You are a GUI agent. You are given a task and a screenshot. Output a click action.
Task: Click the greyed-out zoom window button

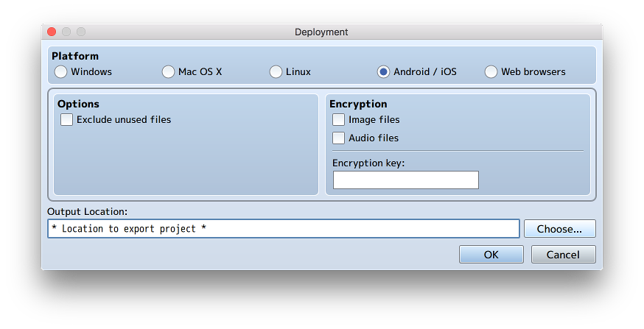[81, 32]
